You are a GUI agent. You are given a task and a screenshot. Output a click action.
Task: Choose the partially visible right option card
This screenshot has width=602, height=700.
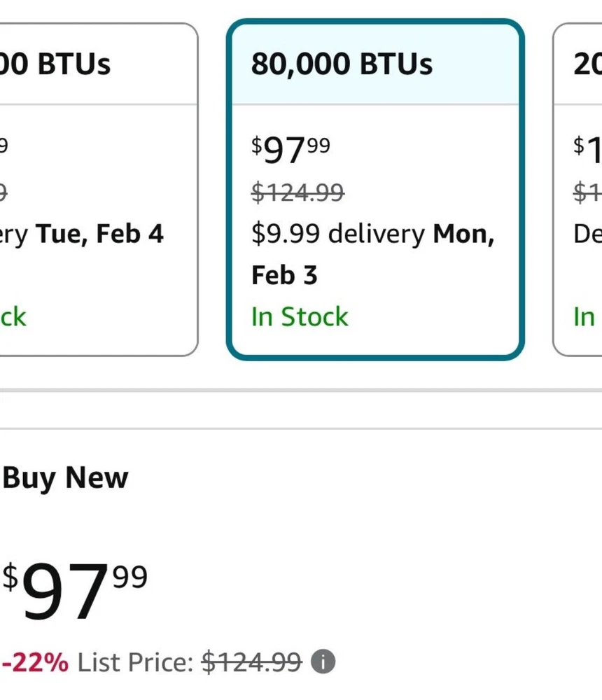pos(578,189)
